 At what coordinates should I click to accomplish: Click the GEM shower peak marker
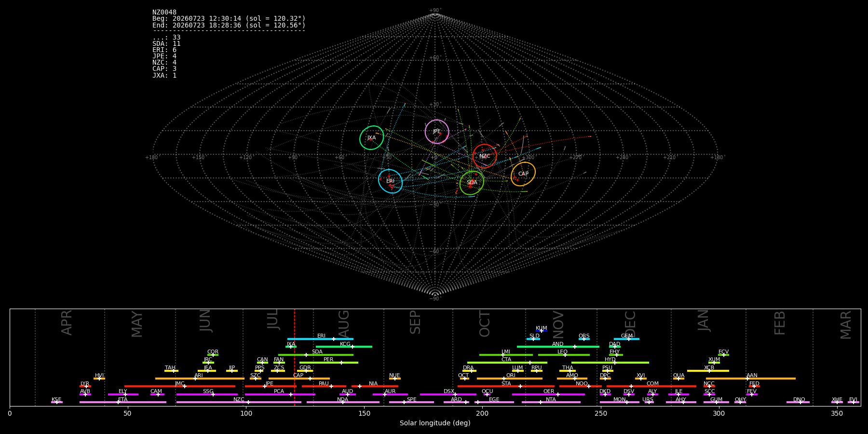(628, 339)
